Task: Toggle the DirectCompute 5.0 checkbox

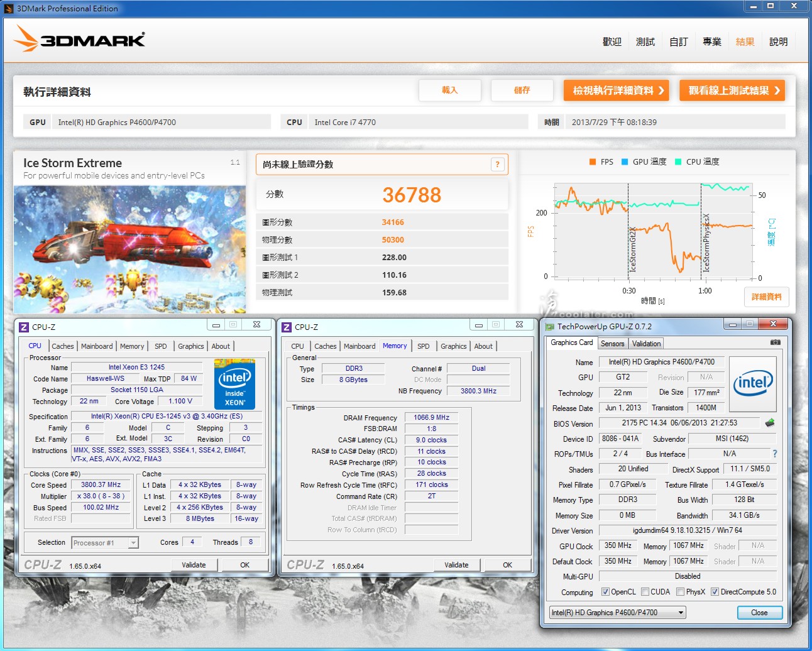Action: tap(715, 592)
